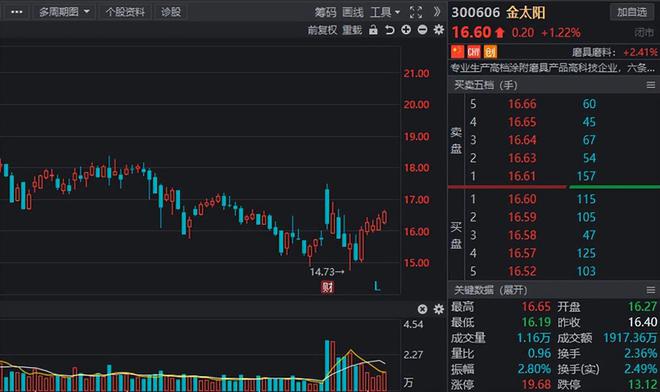
Task: Switch to the 个股资料 tab
Action: [125, 12]
